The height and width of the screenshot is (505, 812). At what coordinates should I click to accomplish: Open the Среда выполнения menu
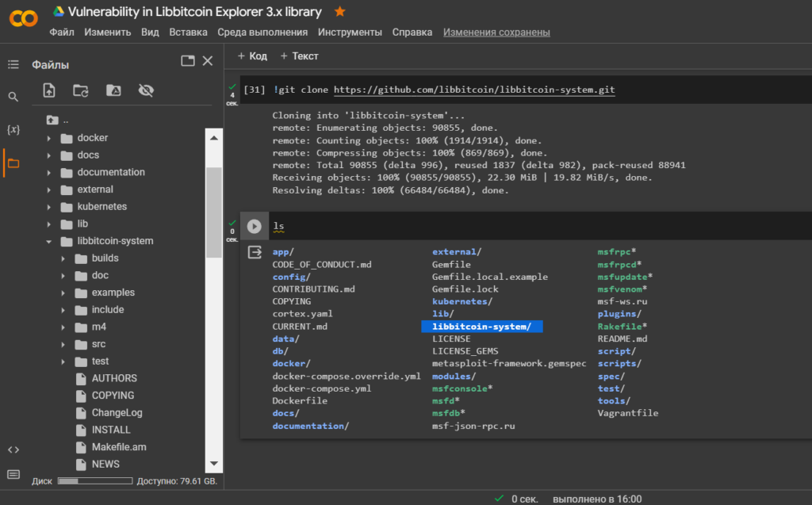(x=262, y=33)
